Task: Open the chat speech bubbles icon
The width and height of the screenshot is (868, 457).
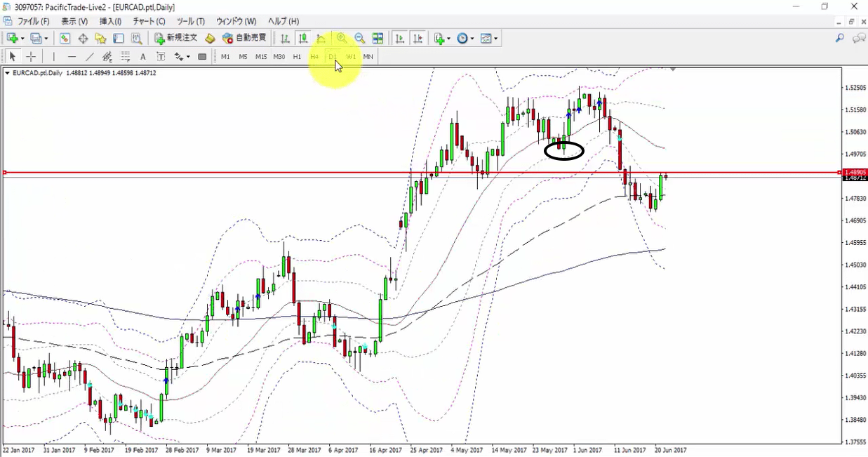Action: 858,39
